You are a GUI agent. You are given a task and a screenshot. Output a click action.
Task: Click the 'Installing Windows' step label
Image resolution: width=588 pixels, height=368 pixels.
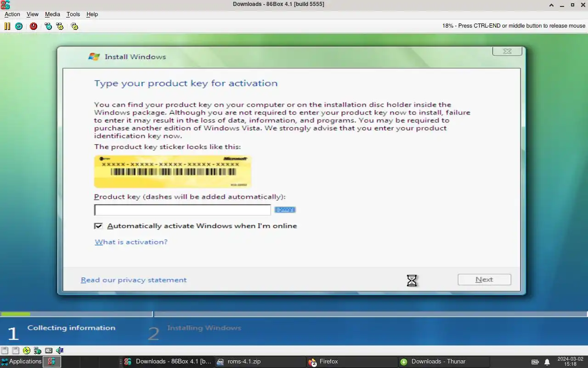tap(204, 328)
